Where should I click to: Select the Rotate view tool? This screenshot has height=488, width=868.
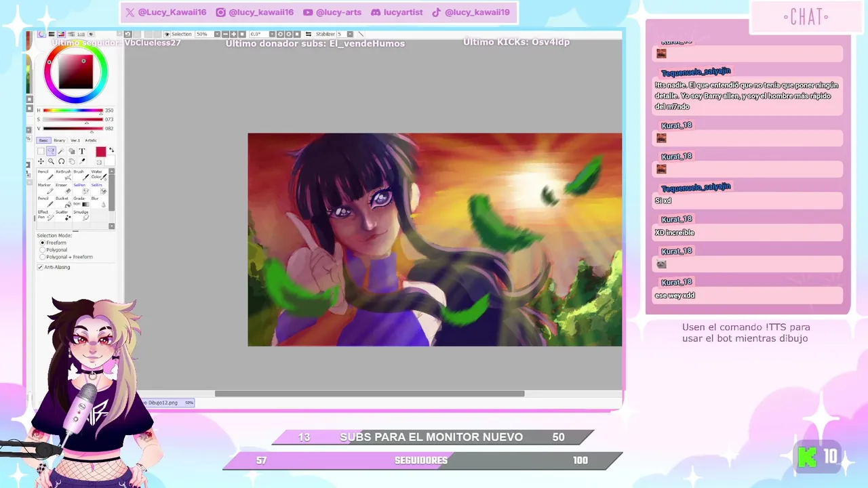61,161
